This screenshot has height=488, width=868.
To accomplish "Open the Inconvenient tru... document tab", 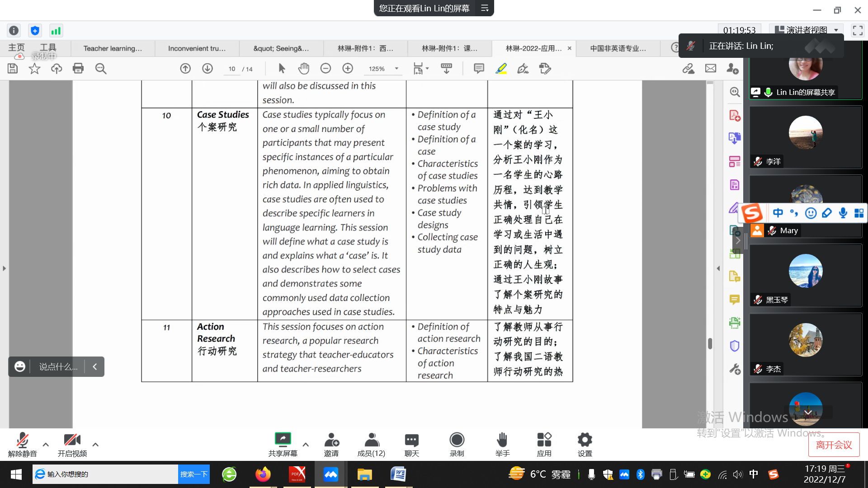I will 197,48.
